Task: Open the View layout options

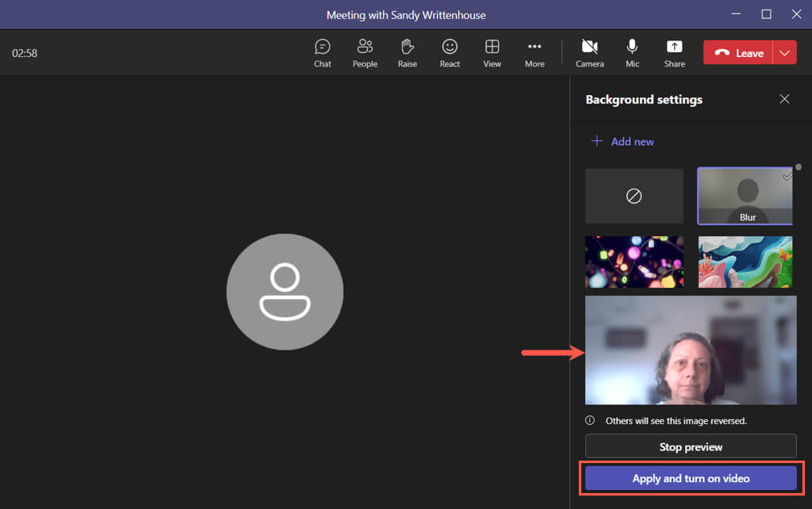Action: click(492, 52)
